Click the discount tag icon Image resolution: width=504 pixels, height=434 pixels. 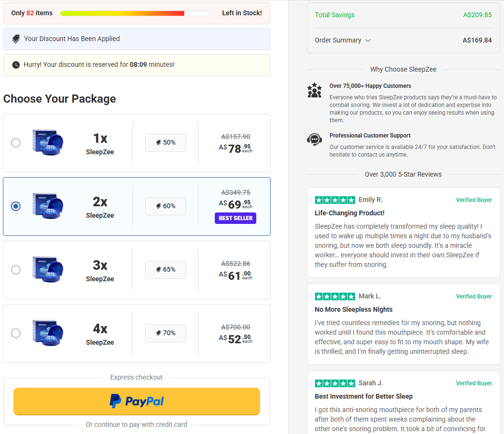(16, 39)
